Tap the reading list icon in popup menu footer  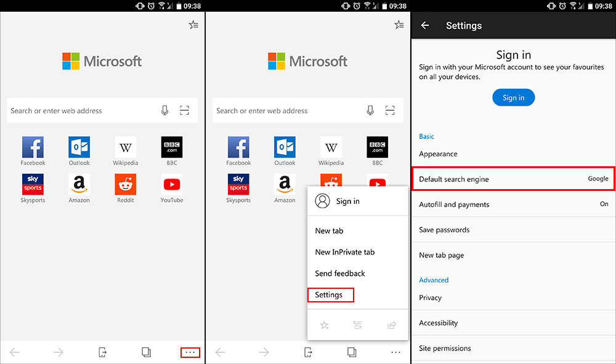coord(357,325)
